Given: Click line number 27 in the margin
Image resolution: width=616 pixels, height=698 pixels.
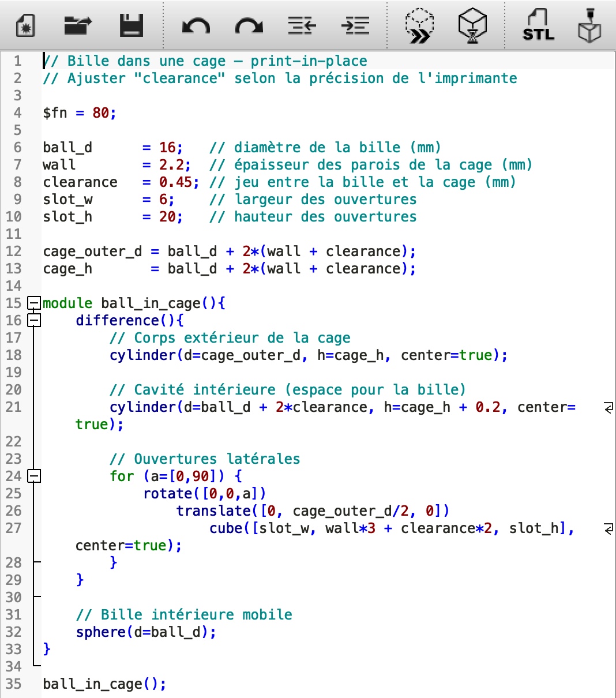Looking at the screenshot, I should pyautogui.click(x=13, y=528).
